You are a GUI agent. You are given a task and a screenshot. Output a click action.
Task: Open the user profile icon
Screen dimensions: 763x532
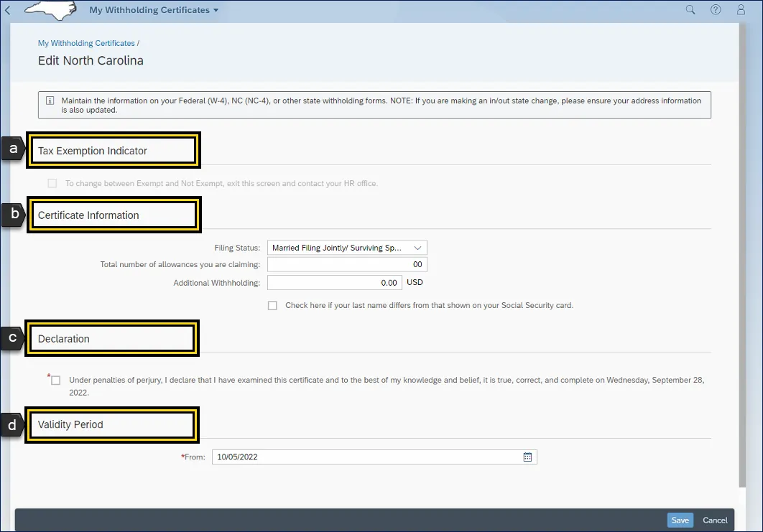coord(741,10)
